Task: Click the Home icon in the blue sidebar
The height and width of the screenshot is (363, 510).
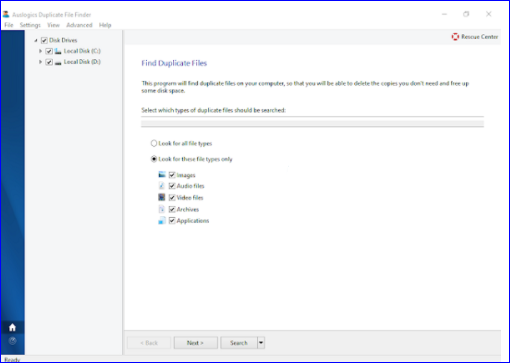Action: coord(12,327)
